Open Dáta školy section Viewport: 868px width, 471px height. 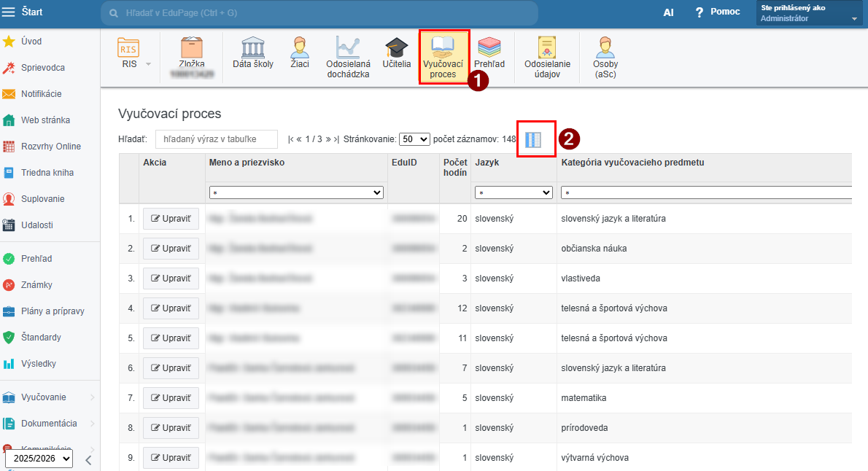[253, 57]
